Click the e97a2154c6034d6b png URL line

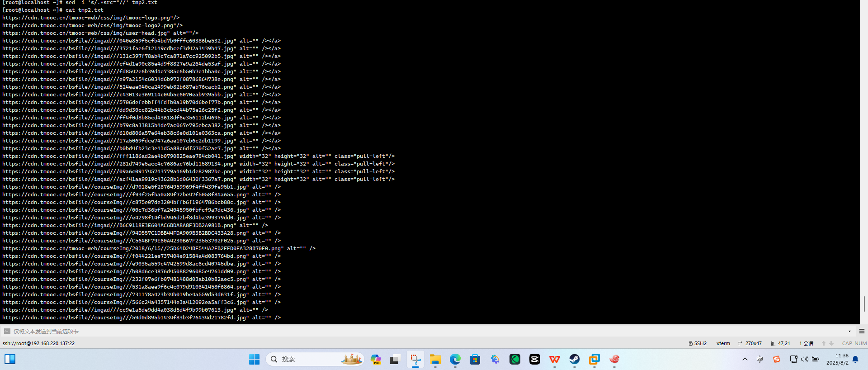coord(142,79)
